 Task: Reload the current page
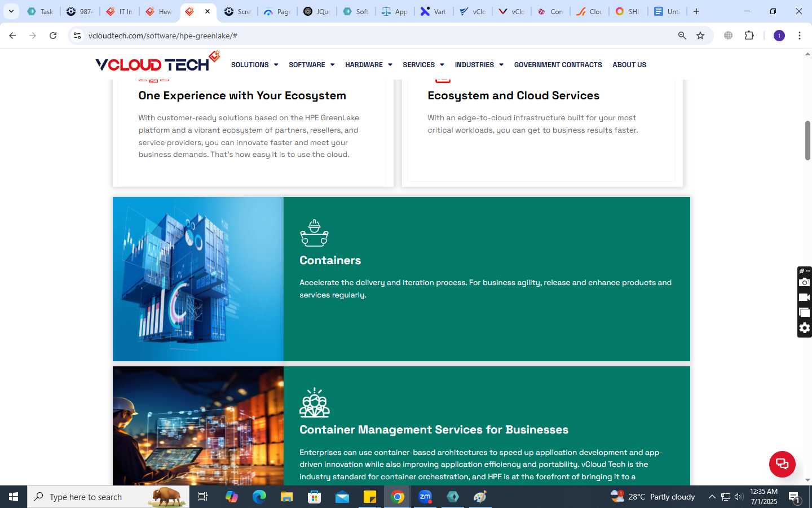click(53, 36)
